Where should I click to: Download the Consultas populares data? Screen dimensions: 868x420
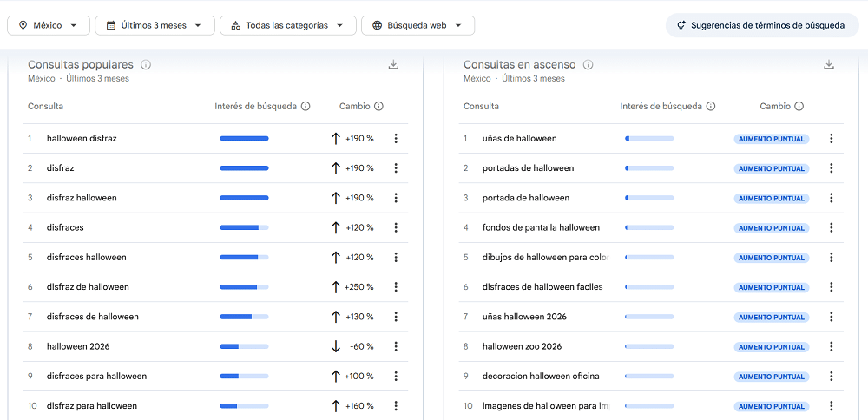pos(393,65)
